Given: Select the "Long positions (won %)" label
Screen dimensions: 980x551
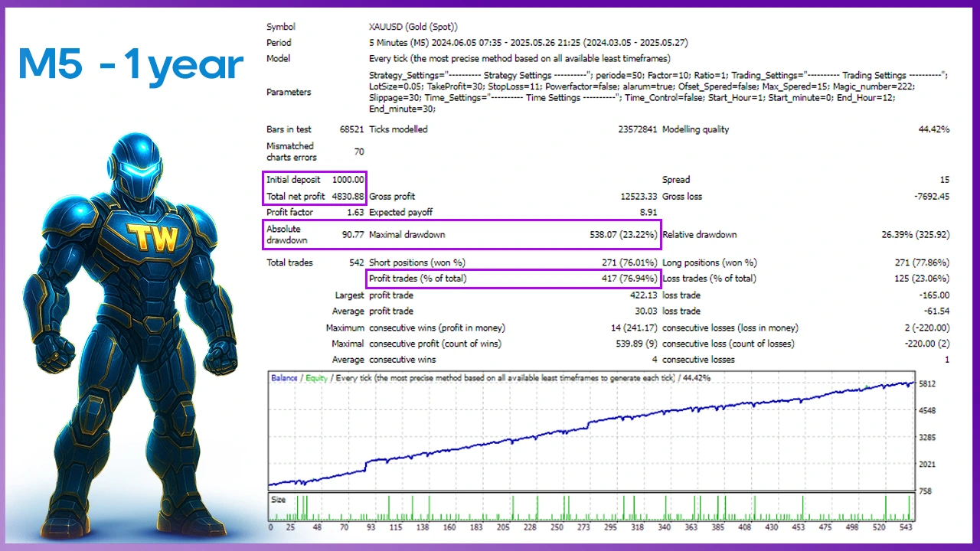Looking at the screenshot, I should tap(709, 262).
